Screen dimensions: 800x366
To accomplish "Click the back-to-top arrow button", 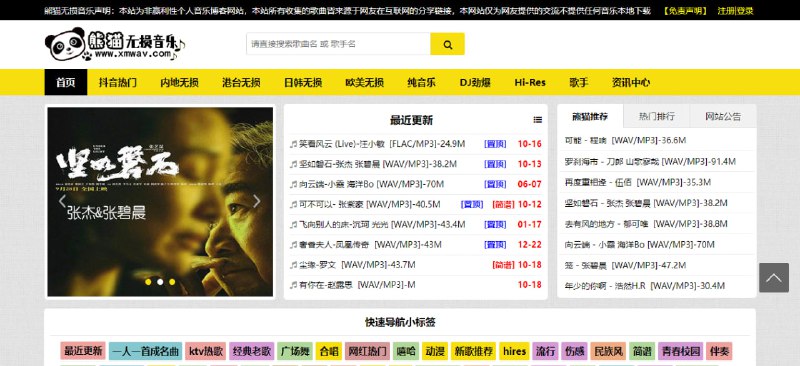I will click(x=773, y=278).
